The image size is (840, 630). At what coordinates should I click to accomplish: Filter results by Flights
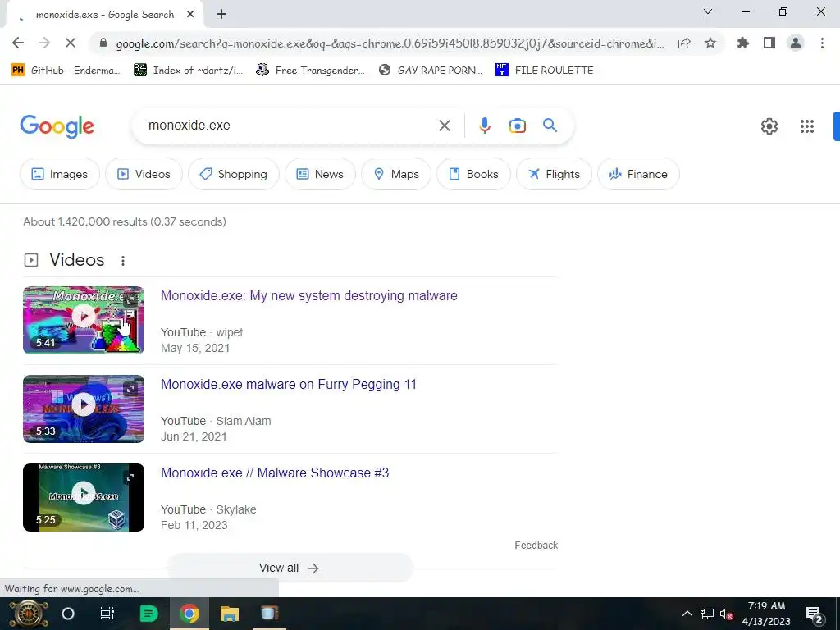pyautogui.click(x=554, y=174)
